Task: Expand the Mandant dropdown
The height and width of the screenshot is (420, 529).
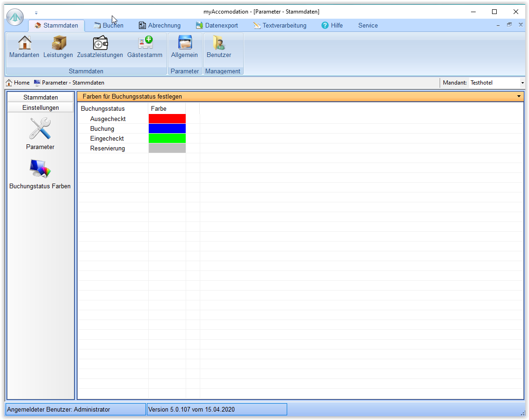Action: pos(522,83)
